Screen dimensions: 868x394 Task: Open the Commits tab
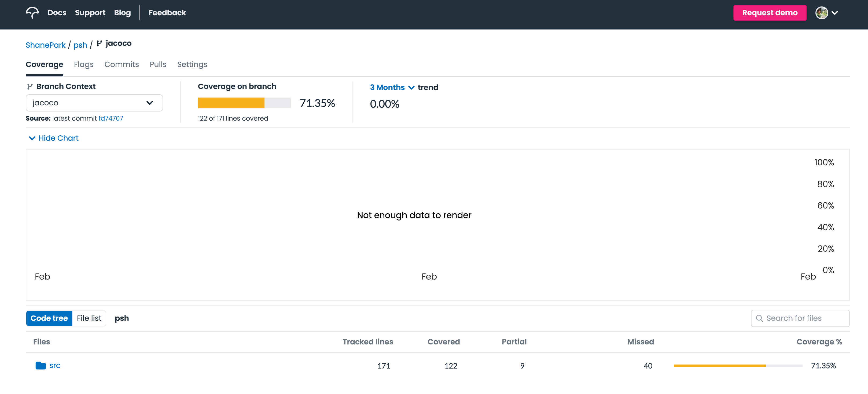[x=121, y=64]
